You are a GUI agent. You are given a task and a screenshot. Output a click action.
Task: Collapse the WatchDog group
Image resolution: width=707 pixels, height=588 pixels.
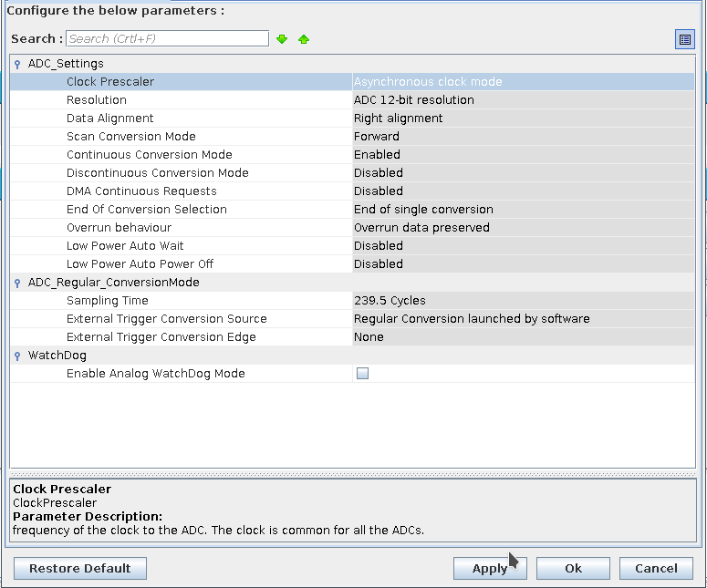[x=18, y=356]
